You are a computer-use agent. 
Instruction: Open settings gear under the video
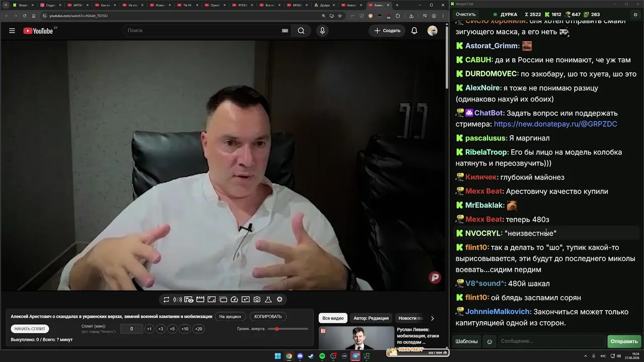[x=280, y=300]
